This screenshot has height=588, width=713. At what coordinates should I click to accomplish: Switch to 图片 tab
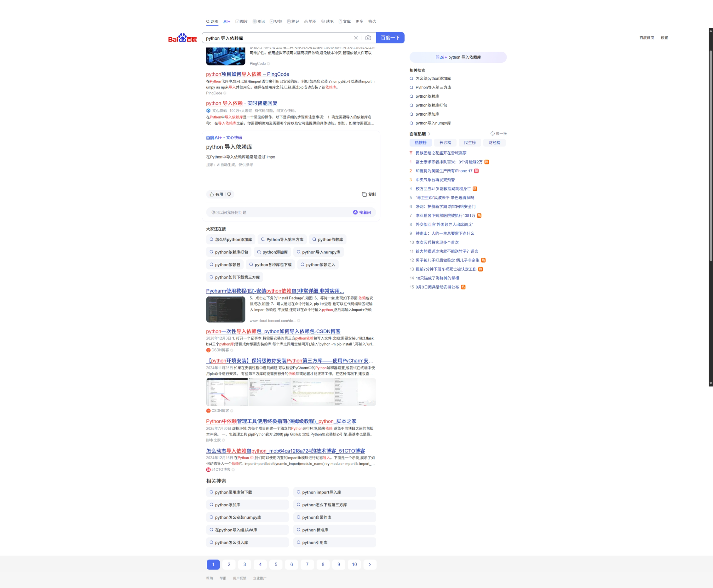[241, 22]
